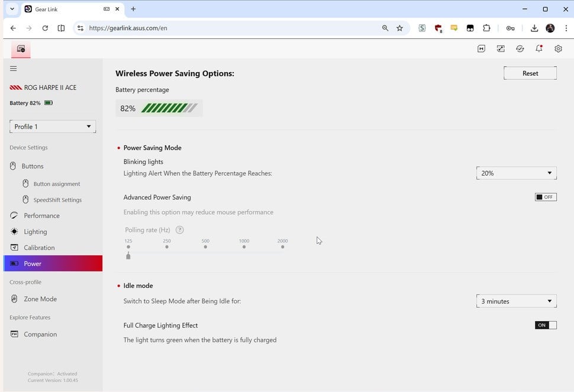
Task: Reload the Gear Link page
Action: pyautogui.click(x=45, y=28)
